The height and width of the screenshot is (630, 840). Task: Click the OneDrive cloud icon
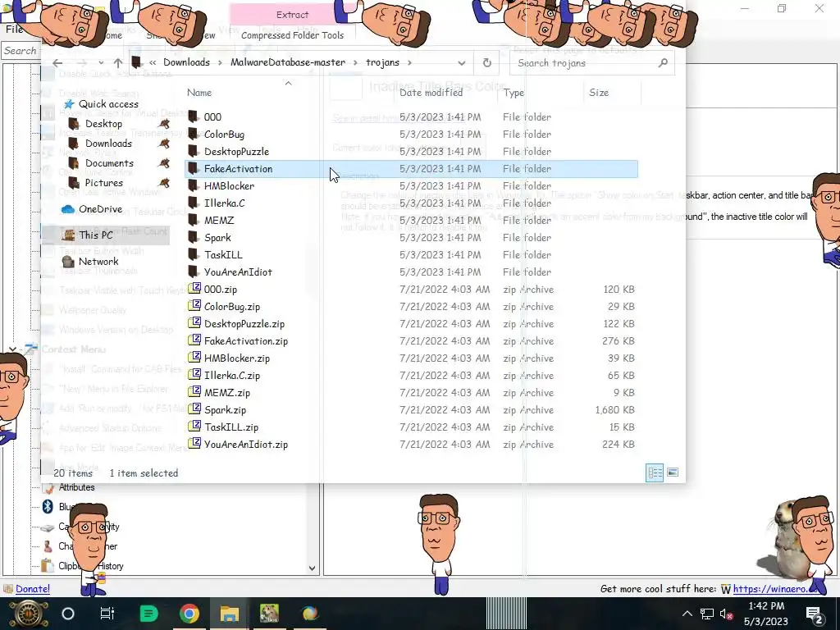68,209
